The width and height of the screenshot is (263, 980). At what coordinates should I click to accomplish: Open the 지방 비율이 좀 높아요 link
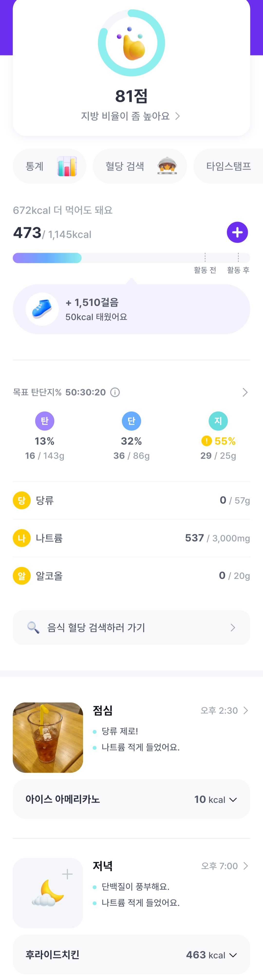(x=130, y=116)
